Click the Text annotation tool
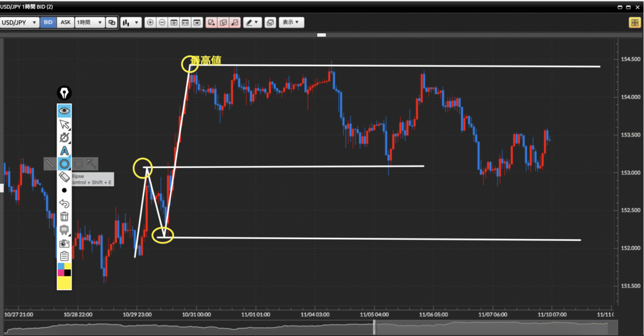This screenshot has width=644, height=336. (x=64, y=151)
